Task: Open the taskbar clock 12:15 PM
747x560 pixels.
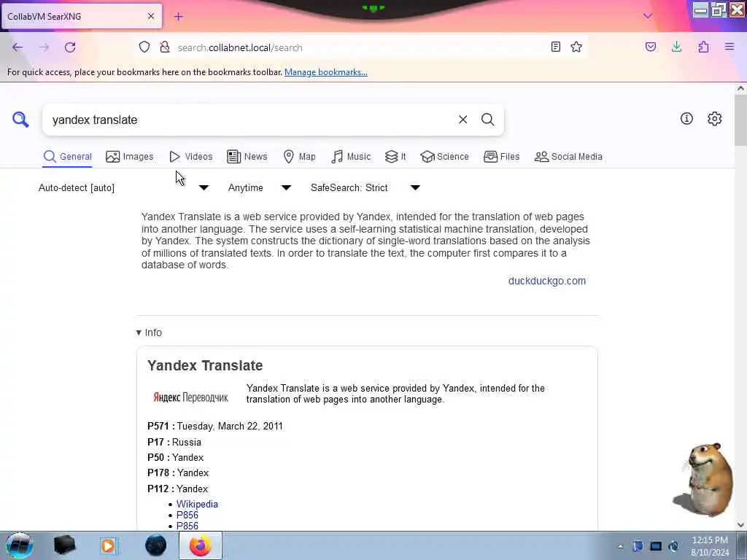Action: coord(710,546)
